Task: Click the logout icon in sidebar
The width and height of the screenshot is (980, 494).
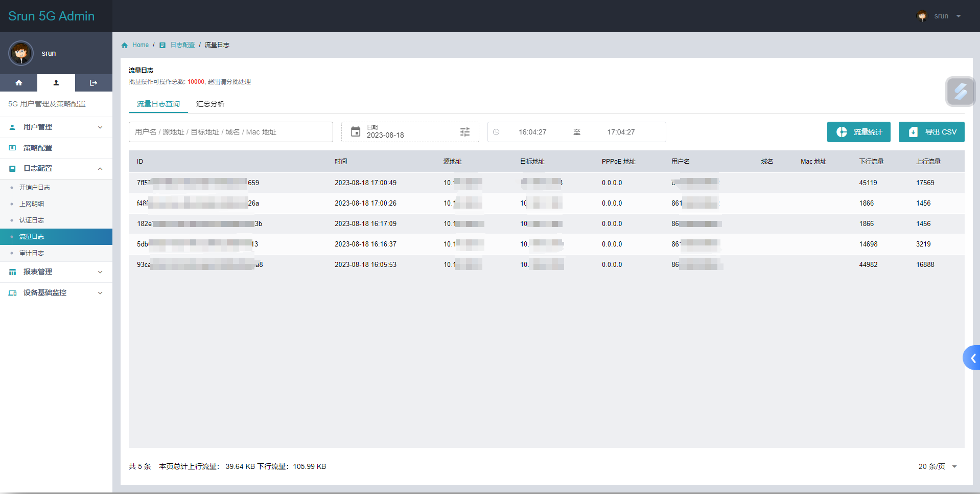Action: 94,83
